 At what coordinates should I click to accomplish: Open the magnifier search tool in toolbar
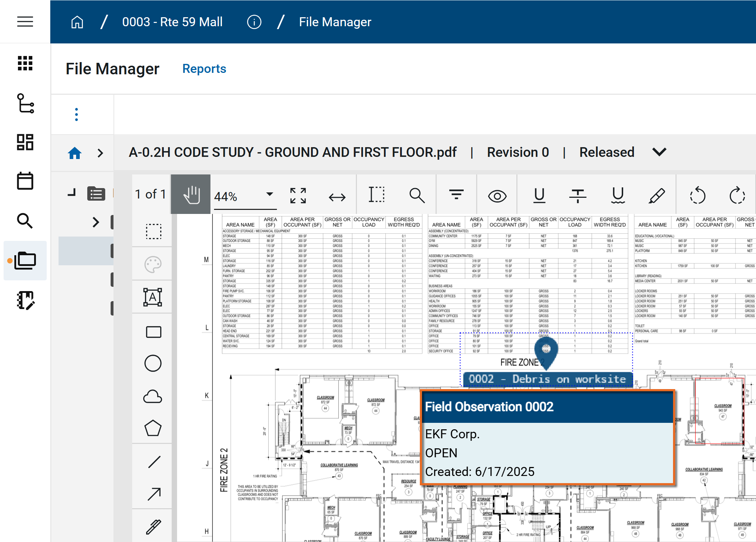click(417, 196)
